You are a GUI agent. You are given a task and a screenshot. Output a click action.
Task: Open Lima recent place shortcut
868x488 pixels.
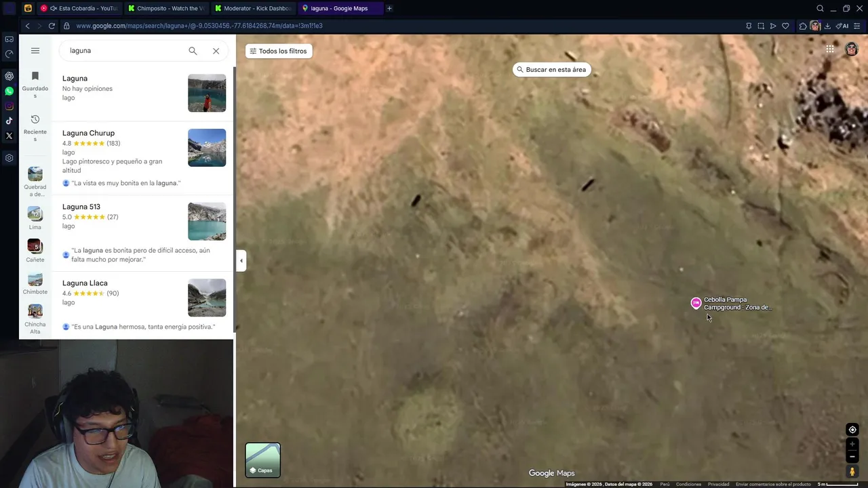(x=35, y=218)
